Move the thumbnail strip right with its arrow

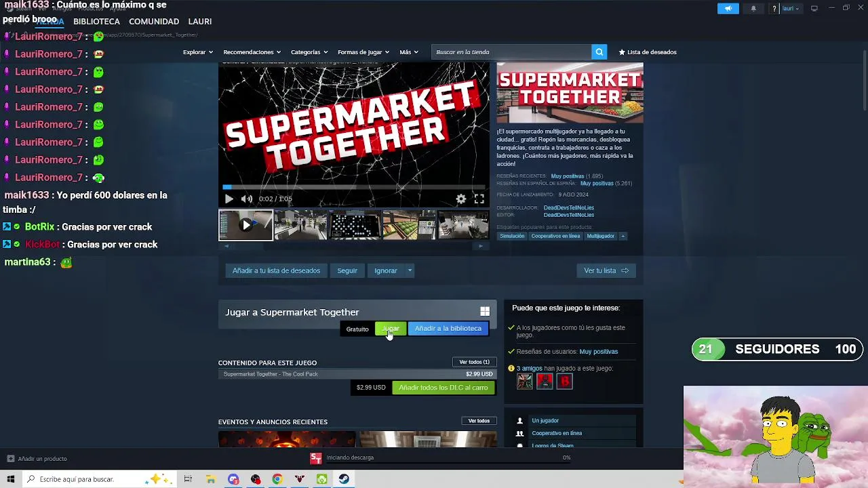(481, 246)
